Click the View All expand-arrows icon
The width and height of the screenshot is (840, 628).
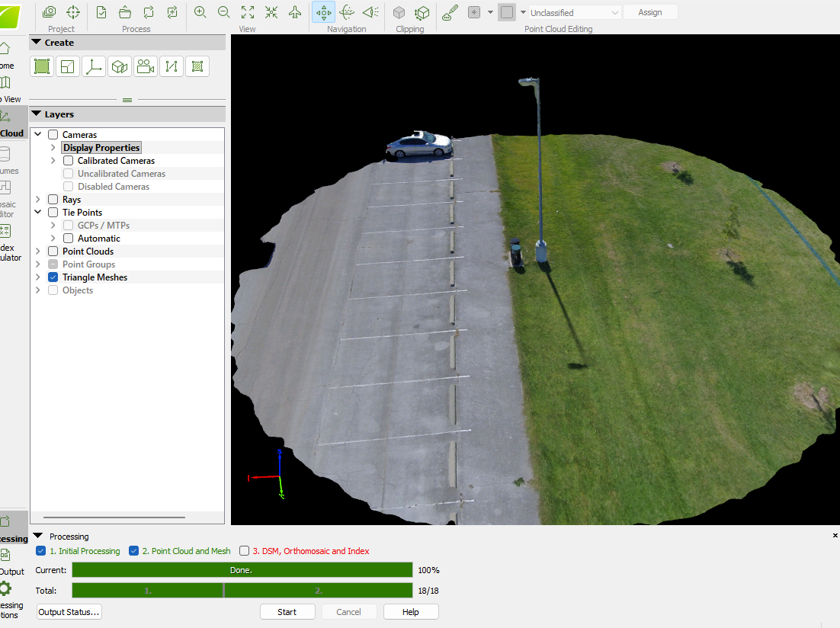tap(248, 12)
